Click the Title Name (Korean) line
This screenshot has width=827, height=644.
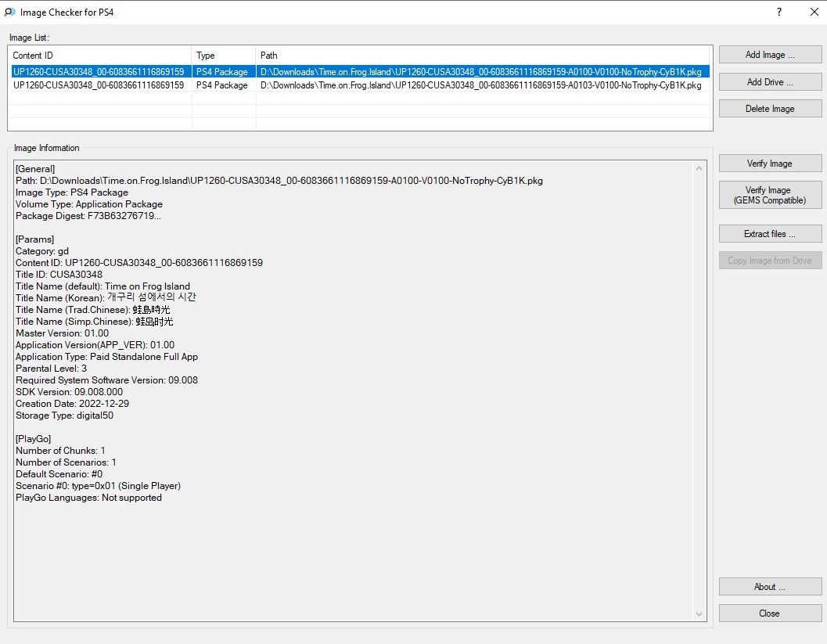(106, 297)
